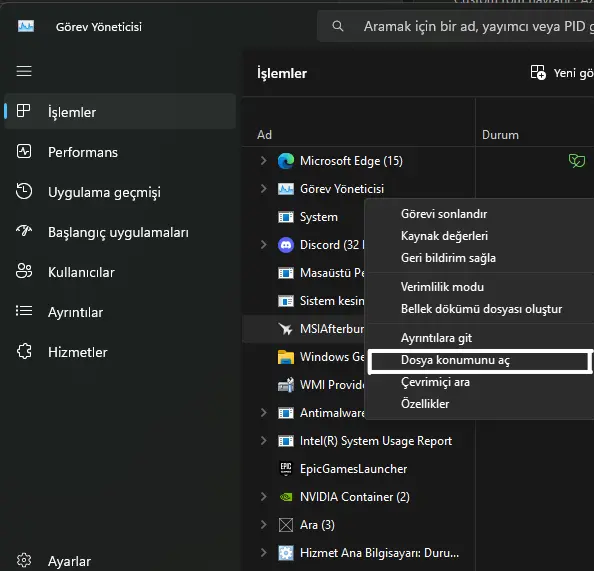Expand the Intel(R) System Usage Report group
The image size is (595, 571).
pyautogui.click(x=263, y=440)
